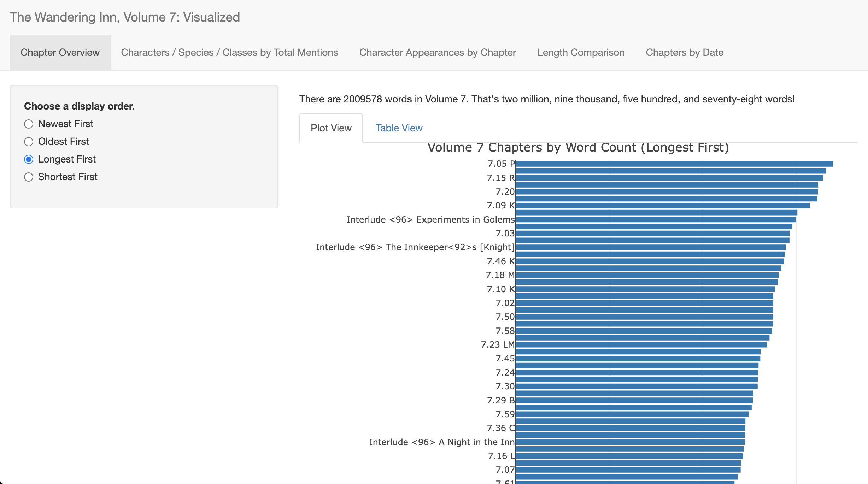Click A Night in the Inn interlude bar

(630, 442)
